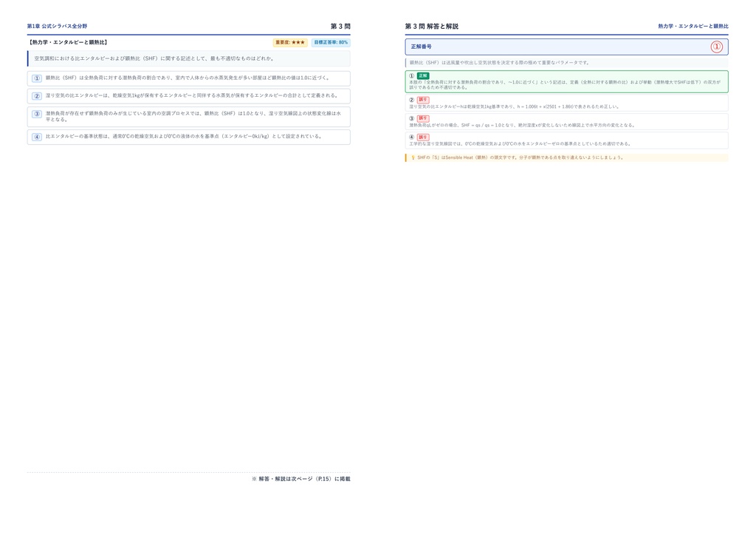The height and width of the screenshot is (535, 756).
Task: Click the green 正解 badge
Action: 423,75
